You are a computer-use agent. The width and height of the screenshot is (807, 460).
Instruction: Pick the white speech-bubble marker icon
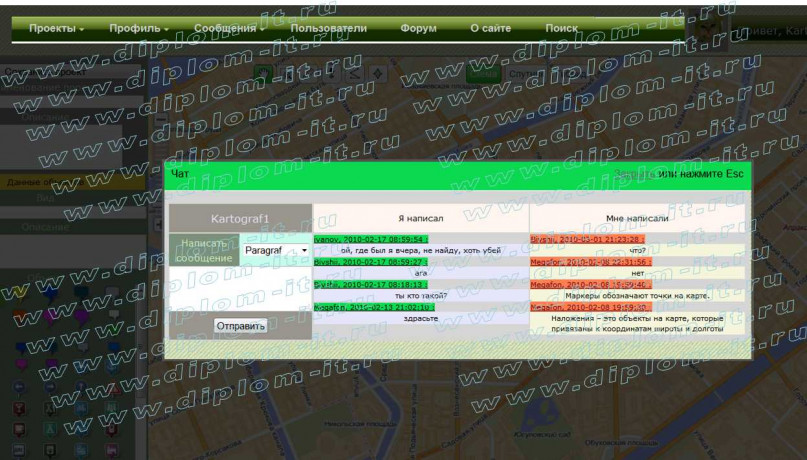(x=112, y=293)
